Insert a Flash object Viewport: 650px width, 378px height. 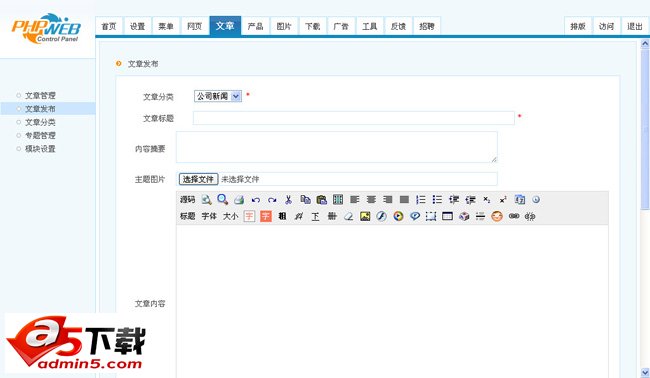(381, 216)
